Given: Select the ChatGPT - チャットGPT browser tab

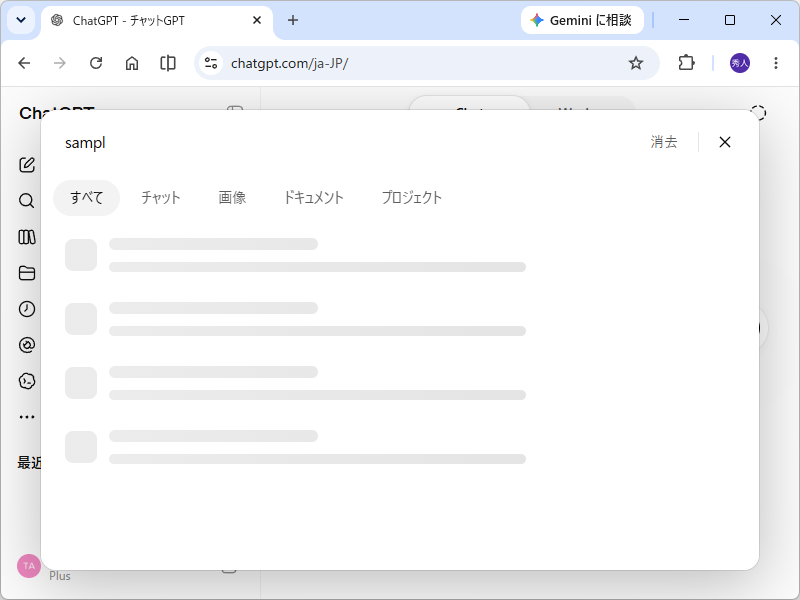Looking at the screenshot, I should click(x=157, y=21).
